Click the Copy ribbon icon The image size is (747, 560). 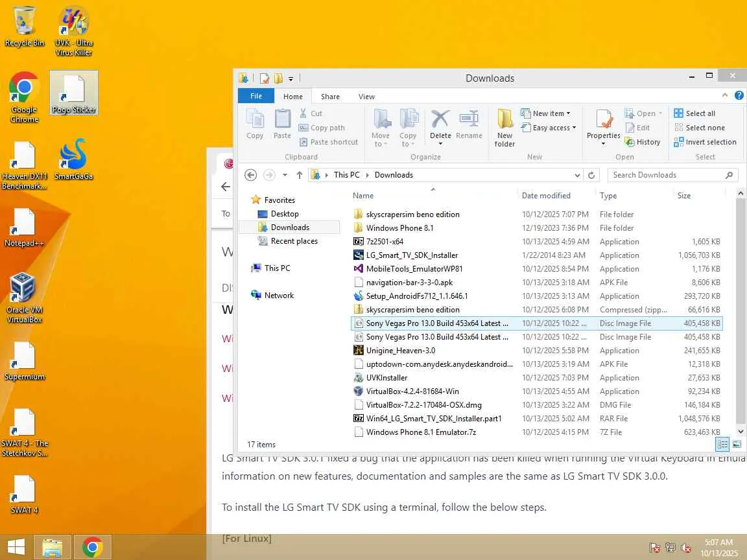point(255,124)
